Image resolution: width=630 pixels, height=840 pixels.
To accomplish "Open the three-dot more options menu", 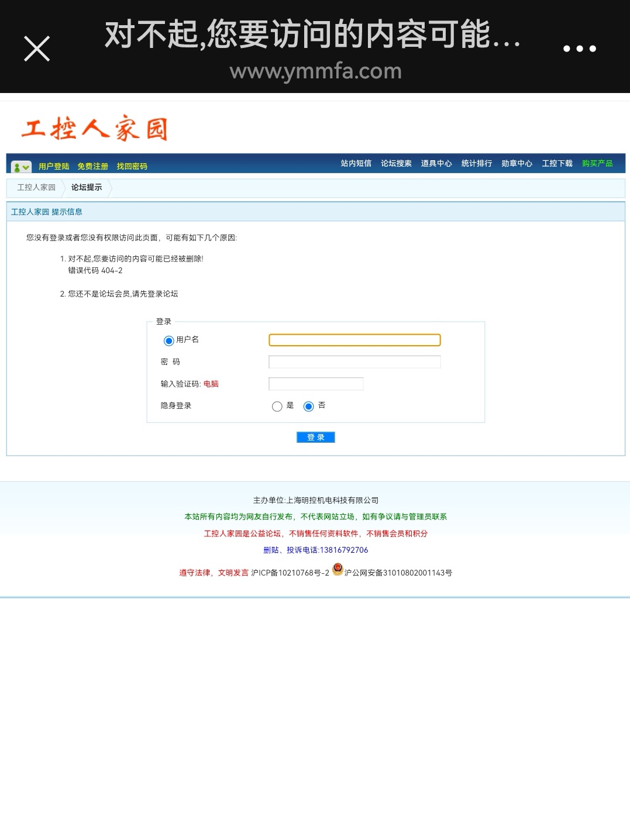I will coord(579,49).
